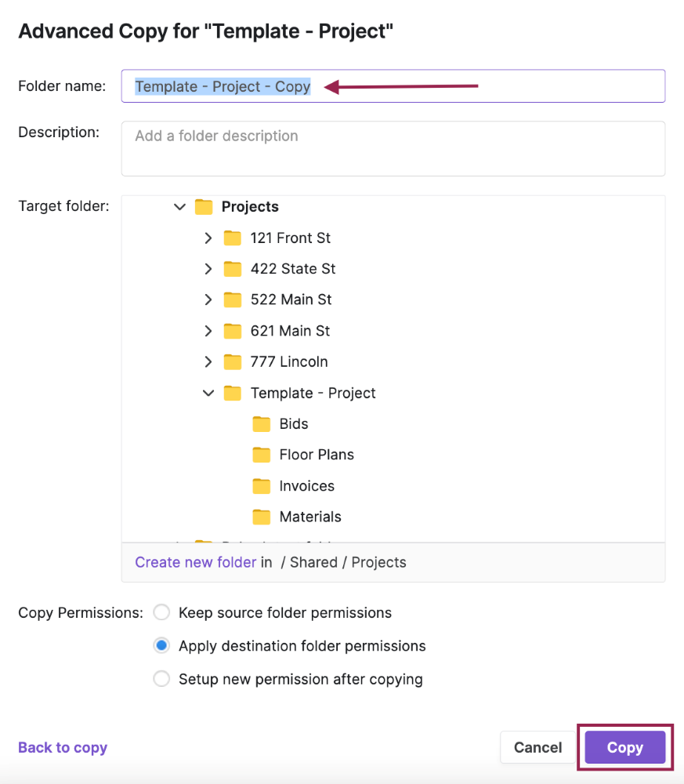Click the Cancel button
684x784 pixels.
[537, 747]
